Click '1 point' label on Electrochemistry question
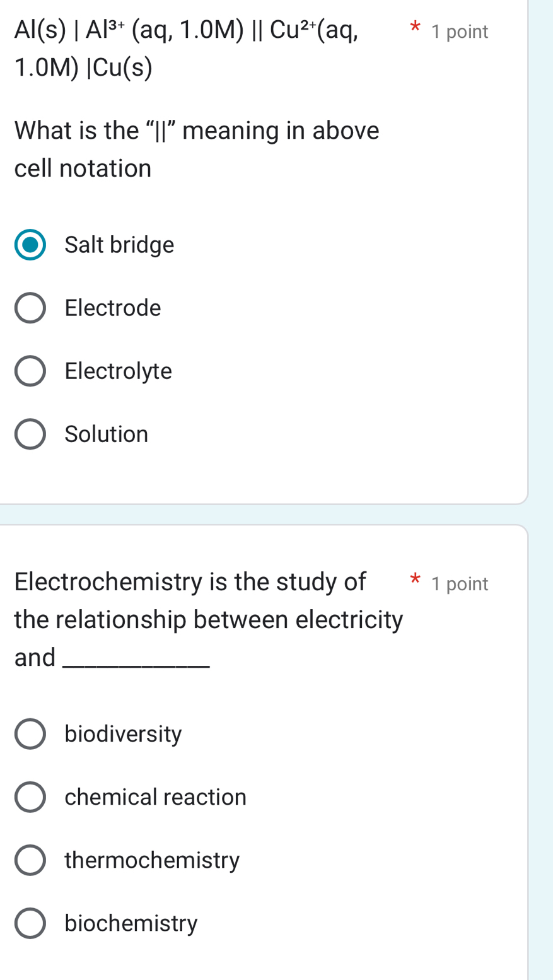The width and height of the screenshot is (553, 980). point(460,584)
